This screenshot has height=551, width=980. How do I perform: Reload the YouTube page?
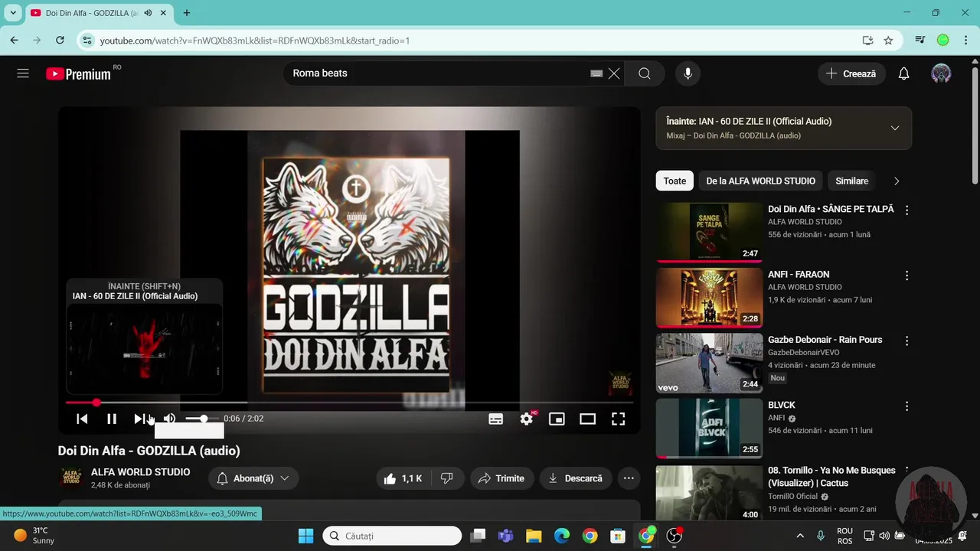tap(60, 41)
